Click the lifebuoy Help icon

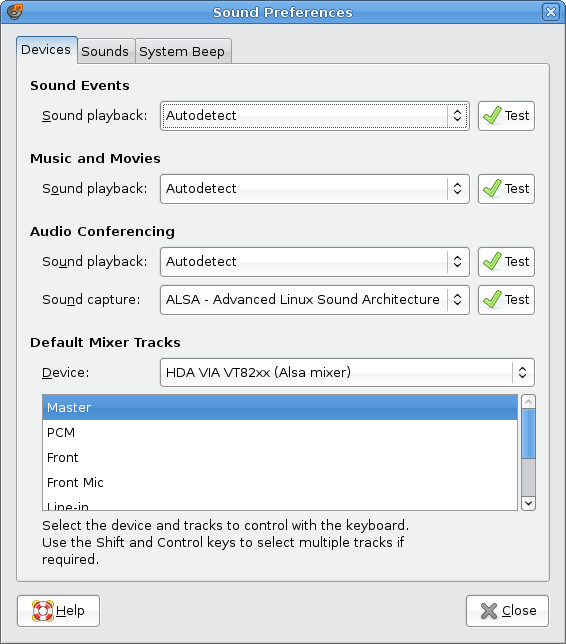[43, 611]
